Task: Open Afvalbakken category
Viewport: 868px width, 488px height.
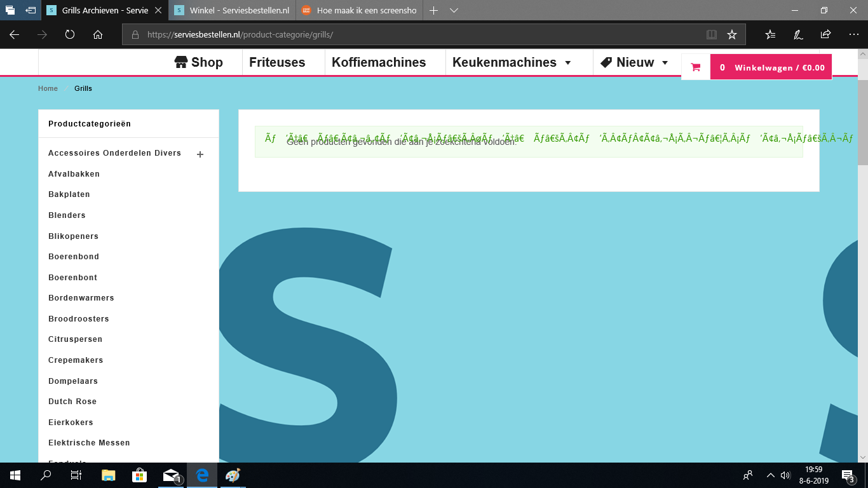Action: 74,174
